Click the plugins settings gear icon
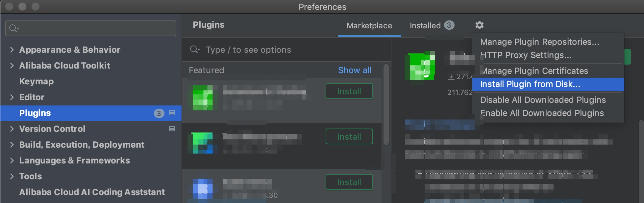The image size is (644, 203). pyautogui.click(x=480, y=25)
